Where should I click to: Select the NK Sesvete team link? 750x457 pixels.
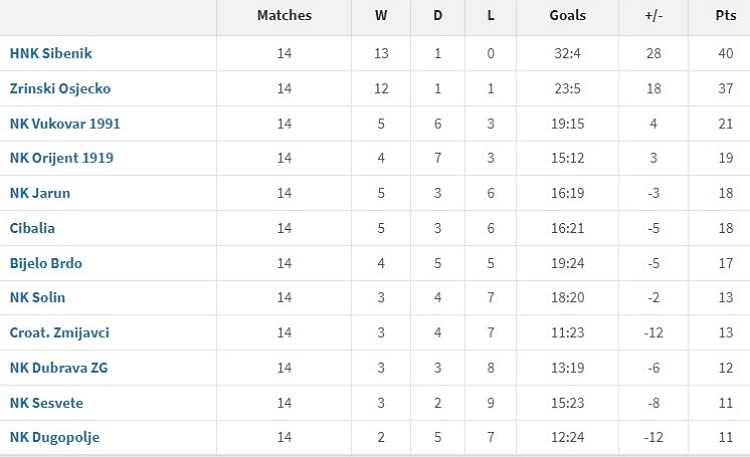pos(46,403)
